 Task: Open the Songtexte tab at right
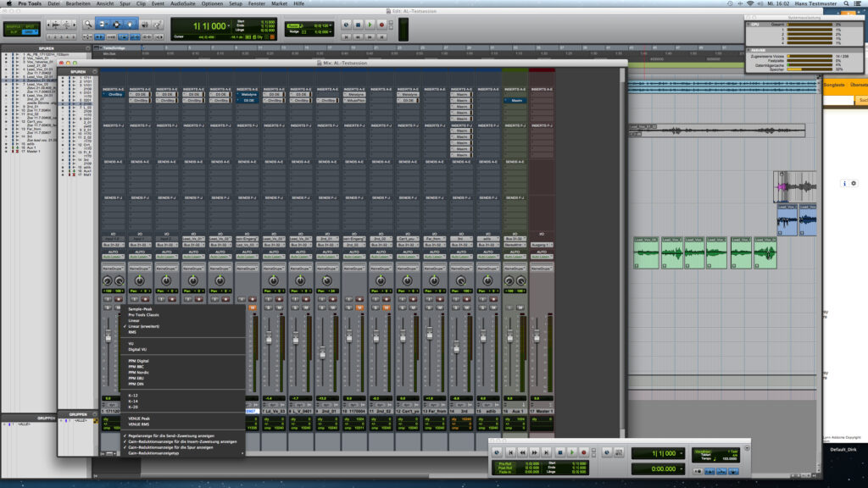click(834, 85)
